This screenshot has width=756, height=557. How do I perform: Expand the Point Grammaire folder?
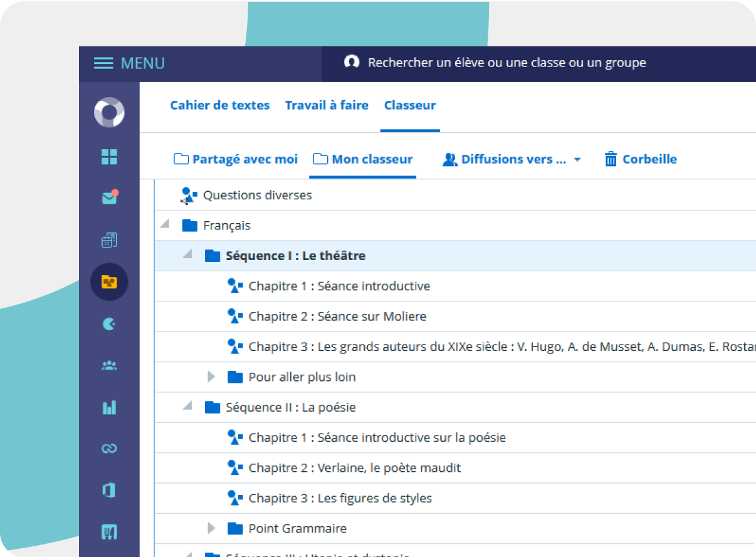coord(211,528)
